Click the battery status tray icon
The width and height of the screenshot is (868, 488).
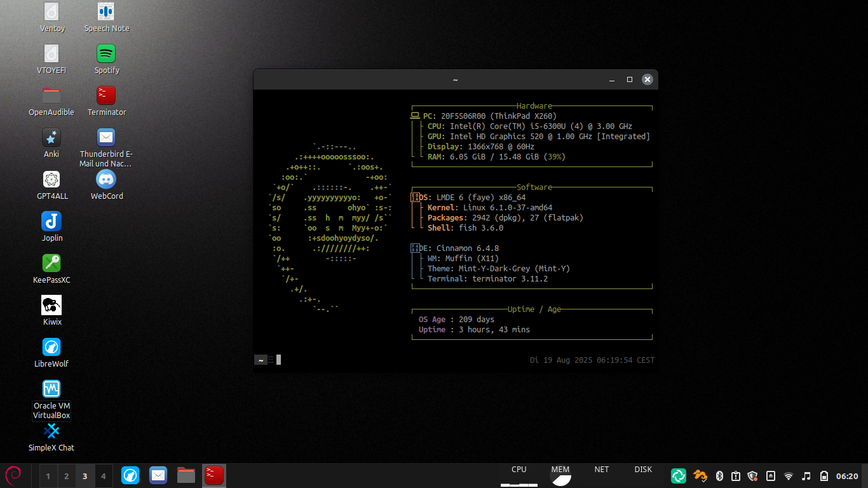point(824,476)
